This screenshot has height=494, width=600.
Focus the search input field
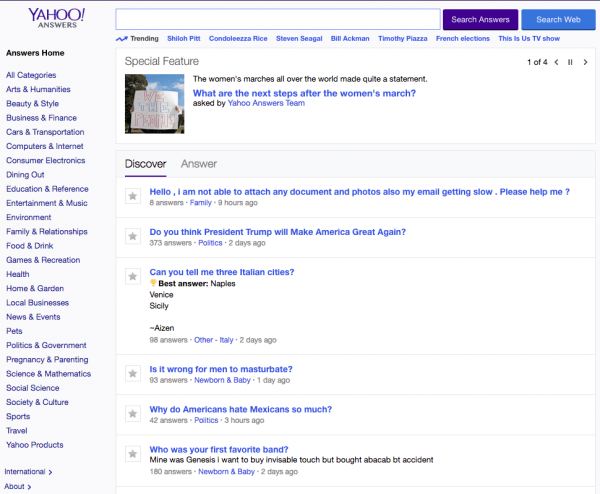tap(278, 19)
